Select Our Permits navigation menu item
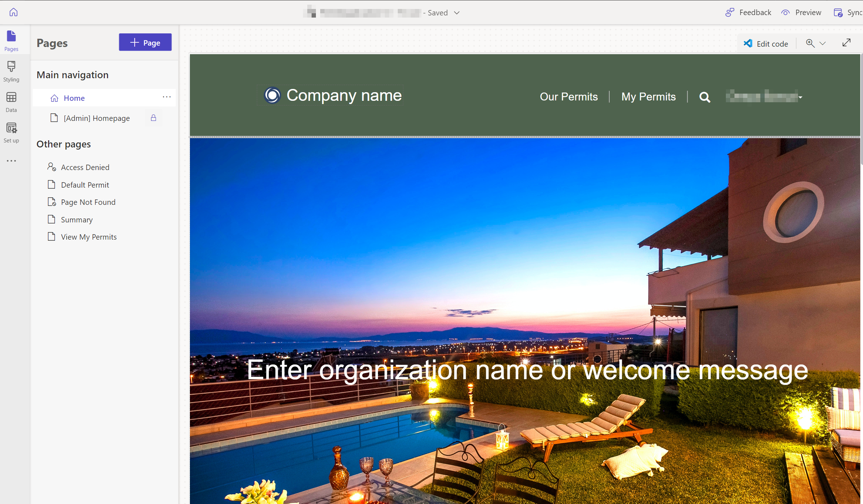The image size is (863, 504). pyautogui.click(x=568, y=96)
